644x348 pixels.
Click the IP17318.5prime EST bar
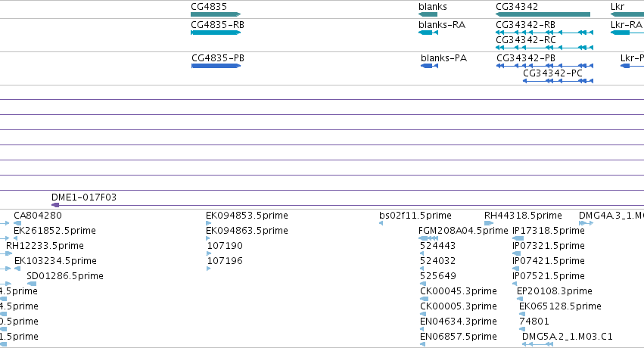(x=518, y=238)
